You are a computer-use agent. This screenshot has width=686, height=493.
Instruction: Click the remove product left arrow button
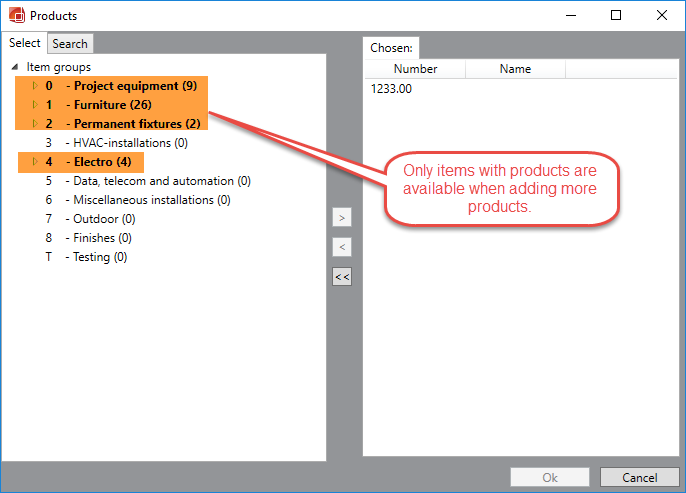point(342,247)
